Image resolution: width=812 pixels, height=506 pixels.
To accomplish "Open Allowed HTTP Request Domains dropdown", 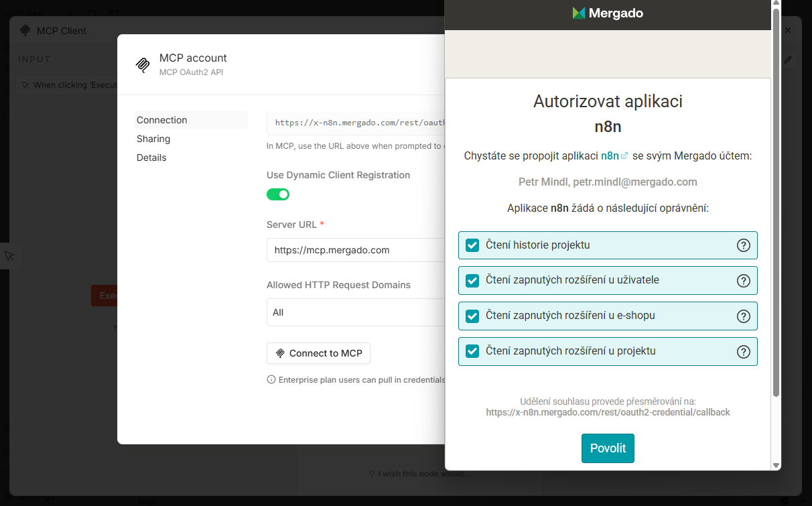I will [x=356, y=312].
